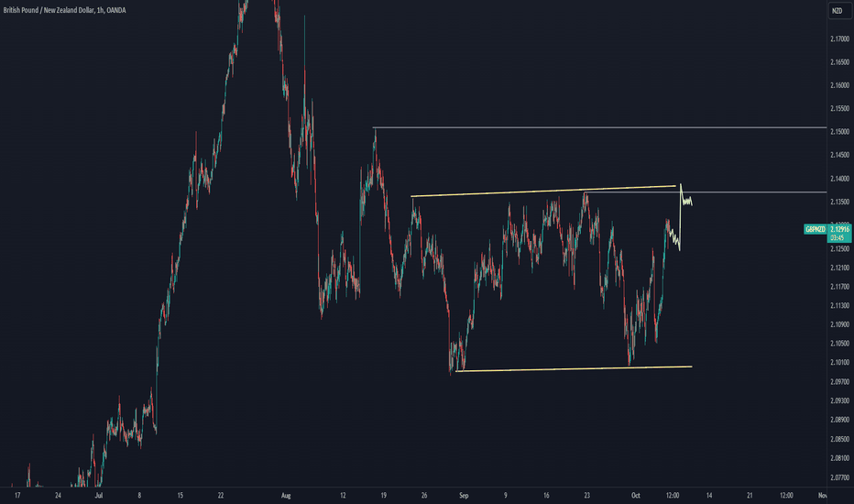Click the 2.17000 price axis label

coord(839,38)
